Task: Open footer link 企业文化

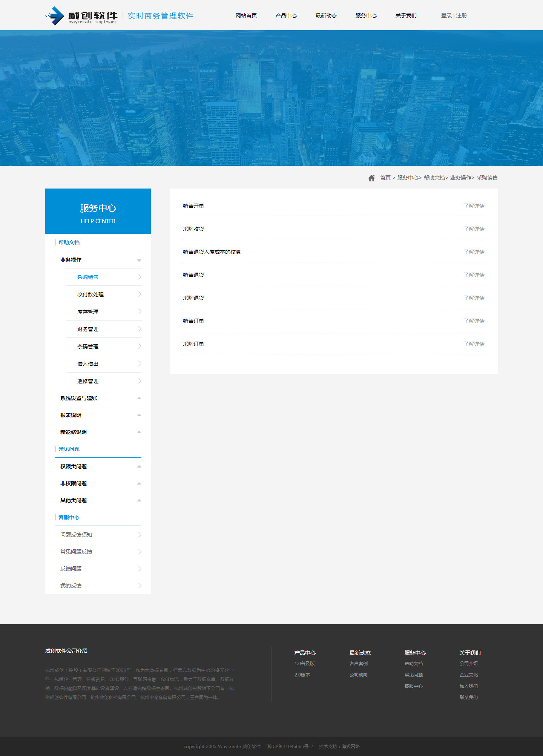Action: [469, 675]
